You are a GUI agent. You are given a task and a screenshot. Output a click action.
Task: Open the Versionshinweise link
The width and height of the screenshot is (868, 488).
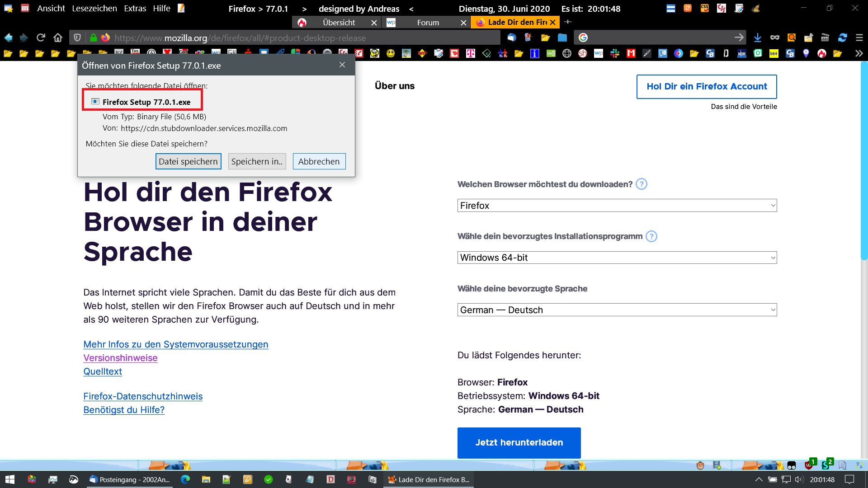(x=120, y=358)
